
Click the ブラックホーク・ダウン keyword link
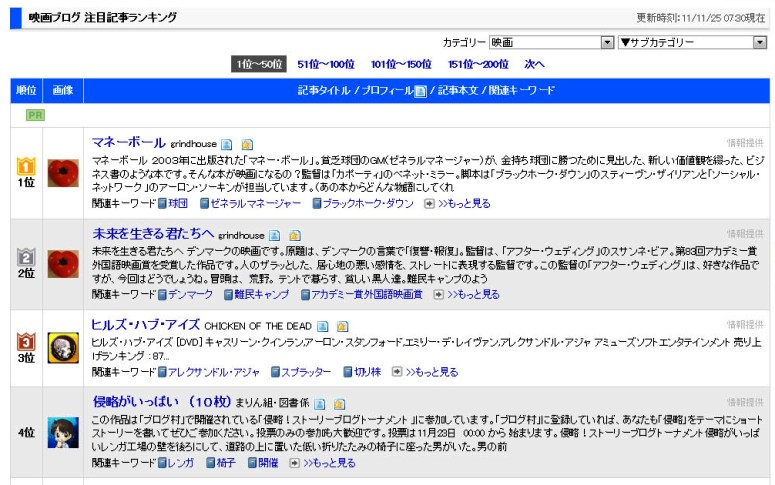pos(368,204)
